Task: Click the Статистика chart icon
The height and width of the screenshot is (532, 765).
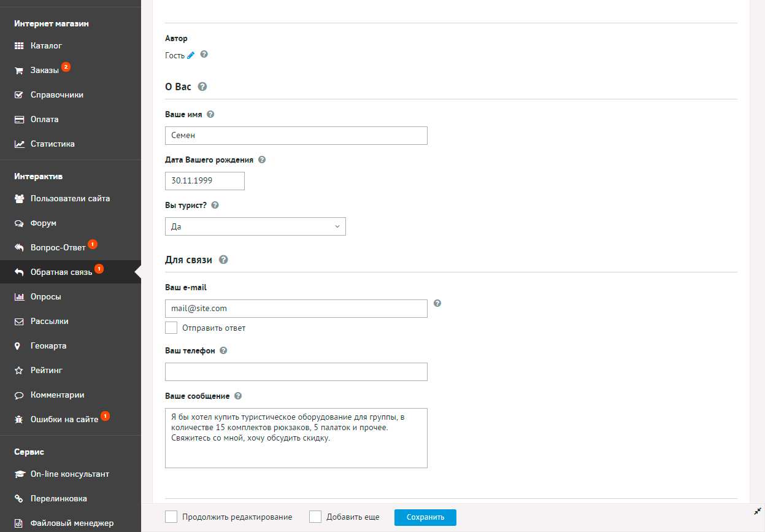Action: pos(19,144)
